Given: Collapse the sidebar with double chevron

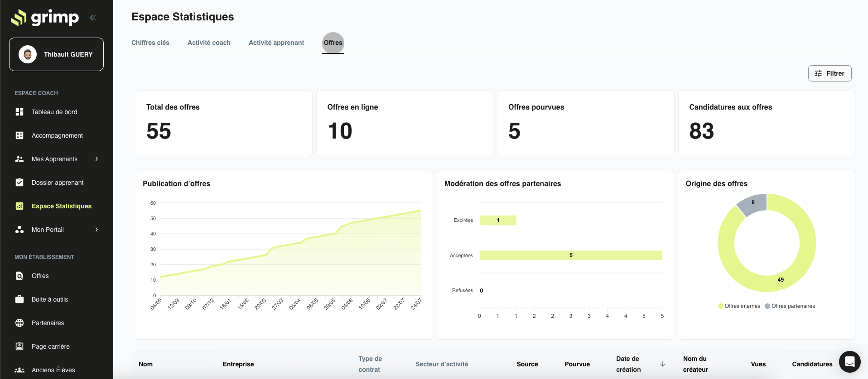Looking at the screenshot, I should click(x=93, y=18).
